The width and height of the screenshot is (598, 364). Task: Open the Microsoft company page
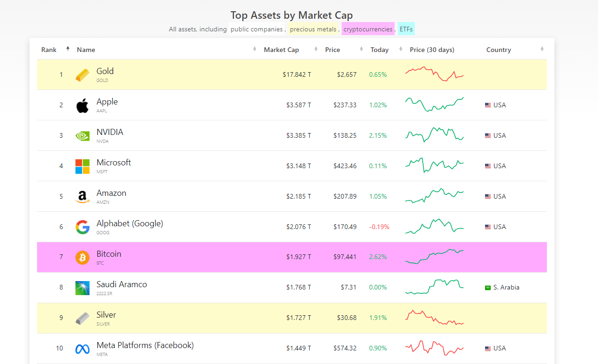114,163
